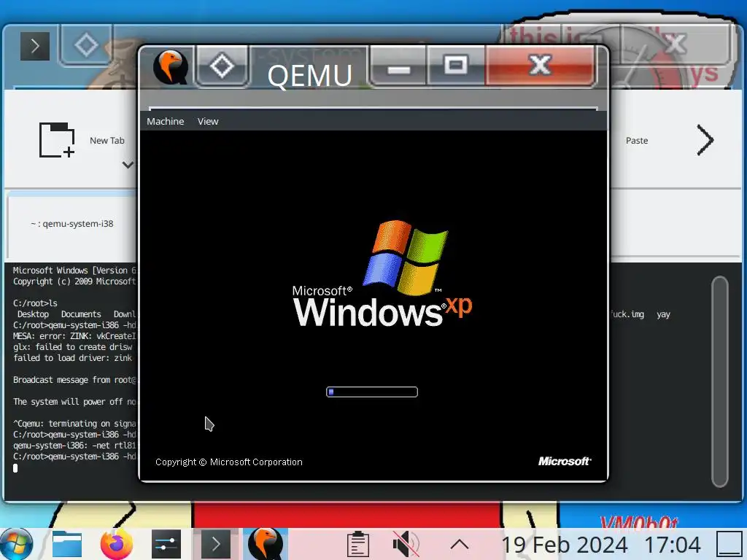This screenshot has width=747, height=560.
Task: Open the clipboard tray icon
Action: tap(357, 544)
